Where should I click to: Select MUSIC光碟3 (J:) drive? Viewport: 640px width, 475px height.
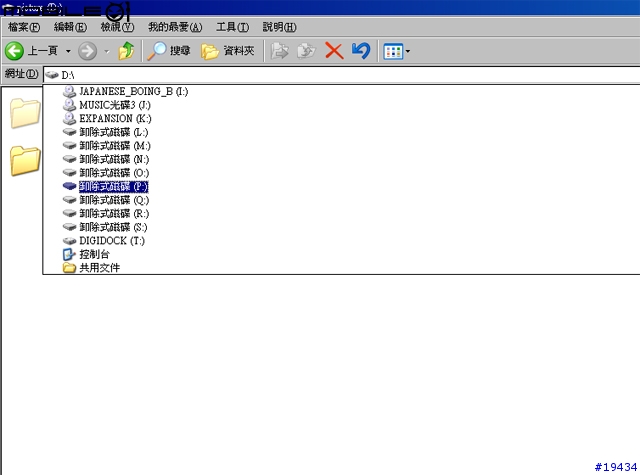click(x=115, y=105)
